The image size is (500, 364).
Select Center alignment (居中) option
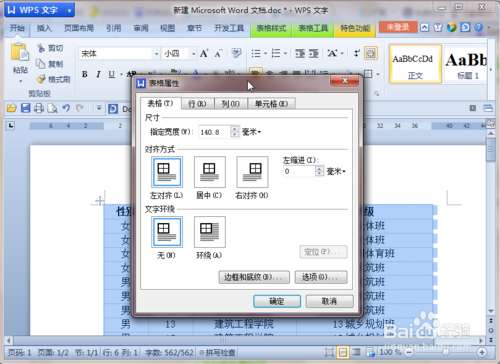point(209,172)
